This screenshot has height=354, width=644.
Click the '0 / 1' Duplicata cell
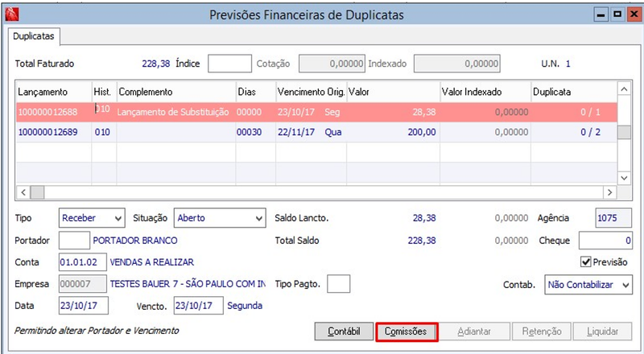pyautogui.click(x=574, y=112)
